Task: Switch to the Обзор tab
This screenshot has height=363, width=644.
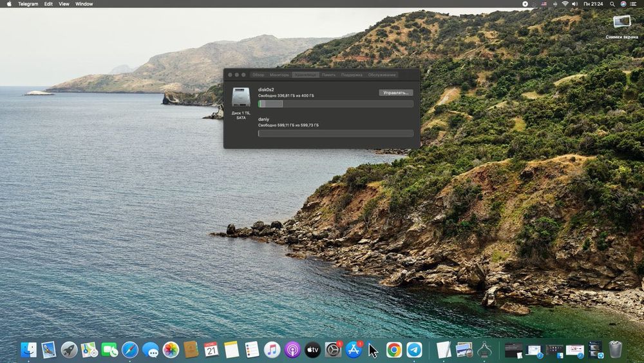Action: point(258,75)
